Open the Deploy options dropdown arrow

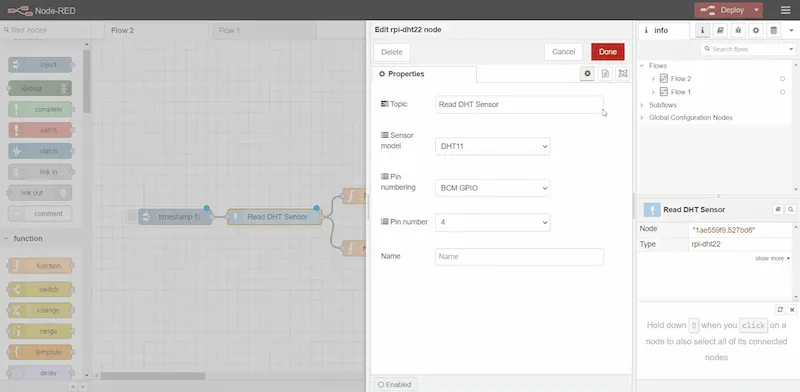tap(757, 10)
